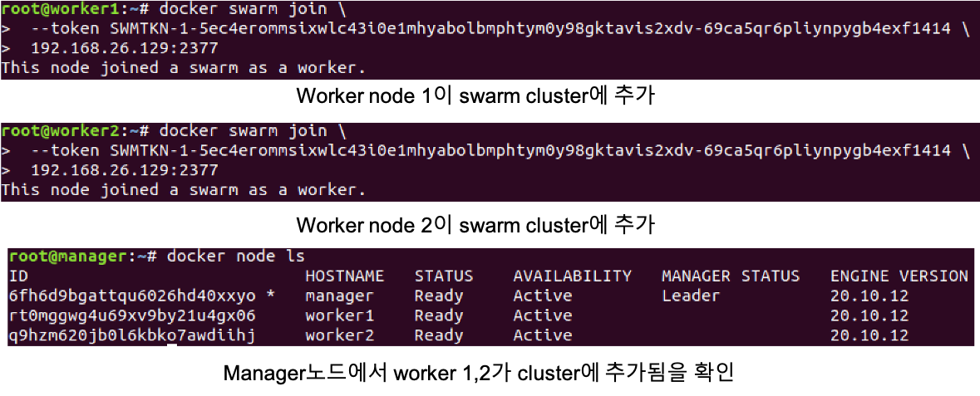Click the 'docker node ls' command text
The height and width of the screenshot is (396, 980).
pos(235,256)
